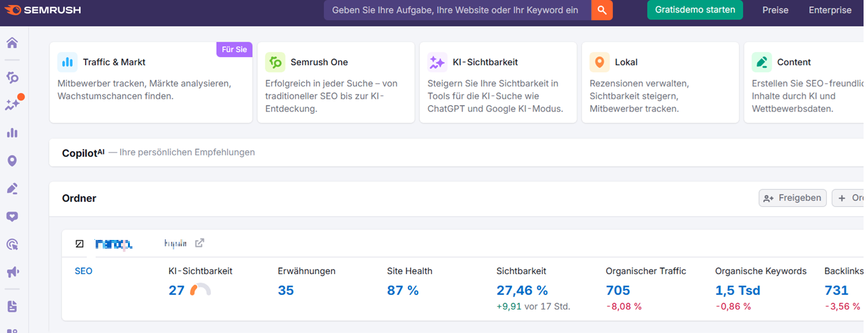Open Reports document sidebar icon
Screen dimensions: 868x333
(12, 306)
